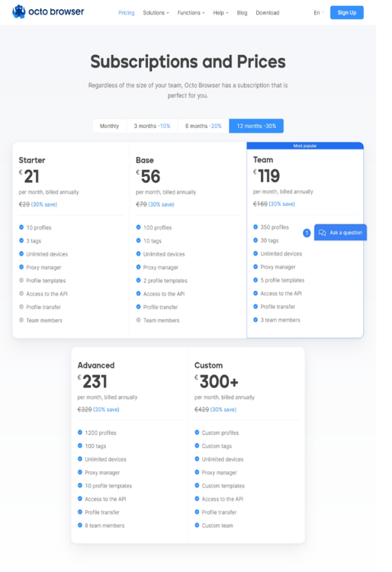Click the grey icon beside Starter Team members

[21, 320]
